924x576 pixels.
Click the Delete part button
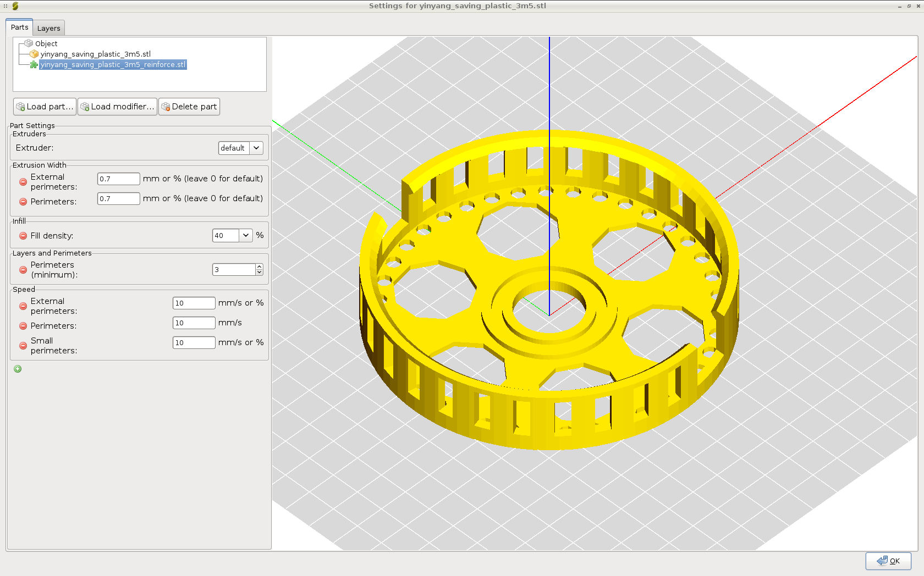189,107
